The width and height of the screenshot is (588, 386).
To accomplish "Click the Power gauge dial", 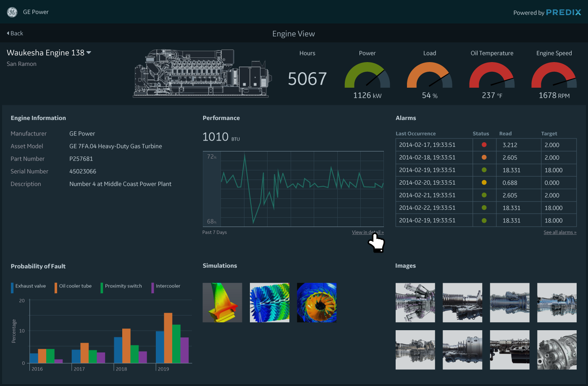I will point(367,75).
